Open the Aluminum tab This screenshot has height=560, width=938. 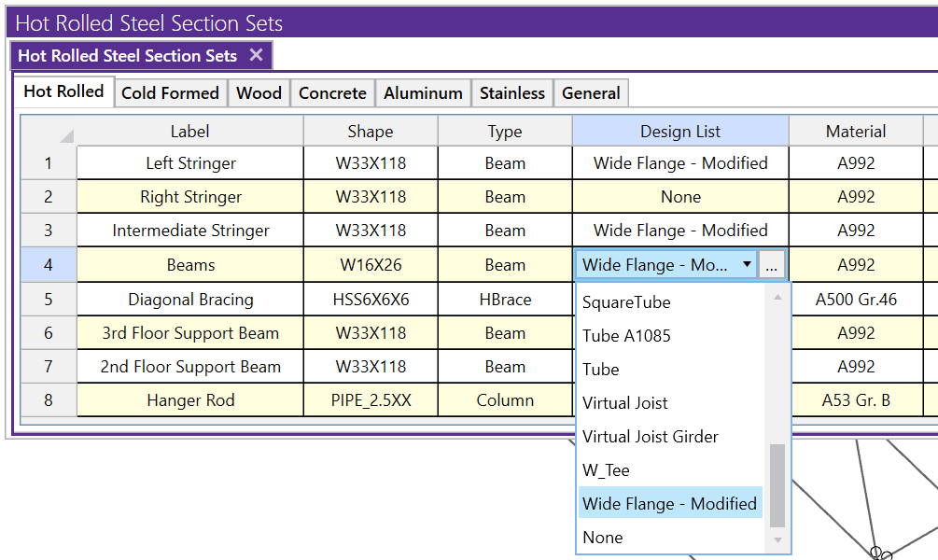point(423,92)
